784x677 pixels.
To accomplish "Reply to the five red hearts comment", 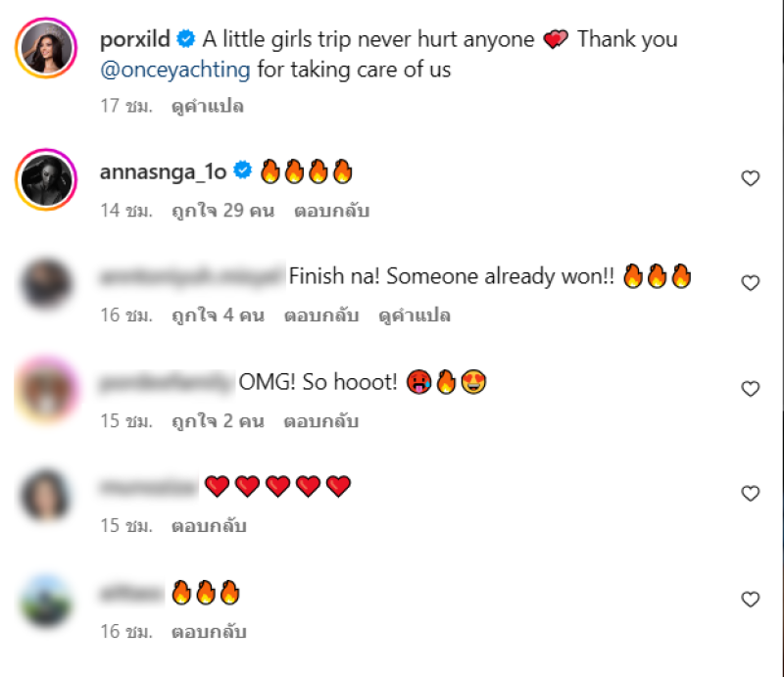I will (x=209, y=526).
